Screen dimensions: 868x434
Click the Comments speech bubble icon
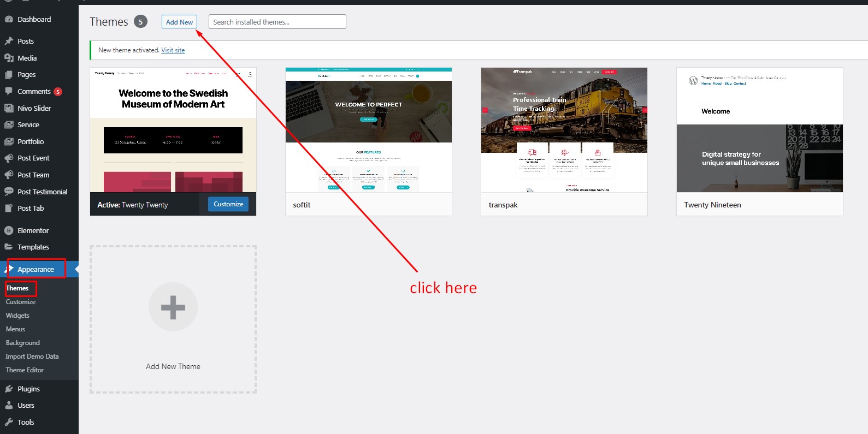pos(9,91)
